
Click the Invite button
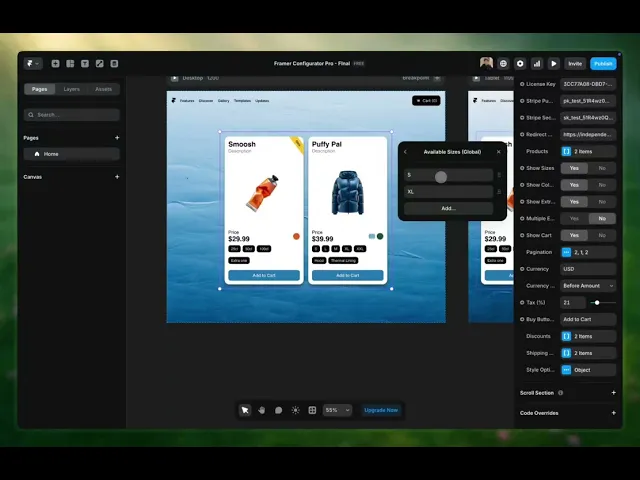pyautogui.click(x=575, y=64)
